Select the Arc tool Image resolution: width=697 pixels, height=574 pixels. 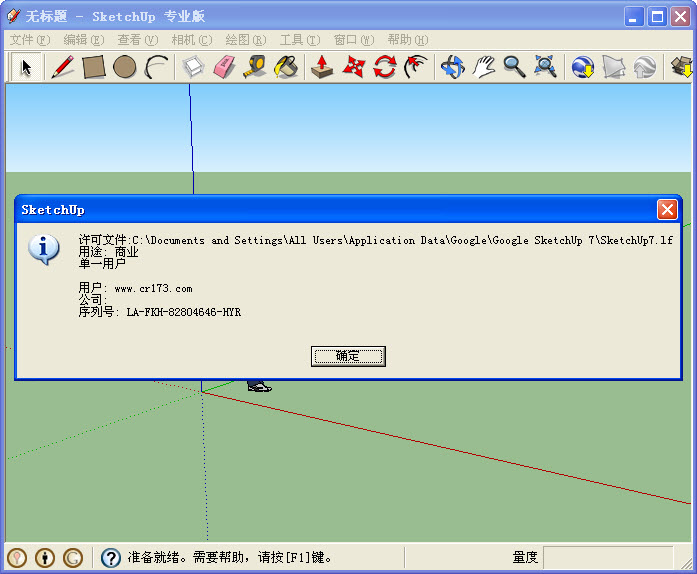coord(156,67)
